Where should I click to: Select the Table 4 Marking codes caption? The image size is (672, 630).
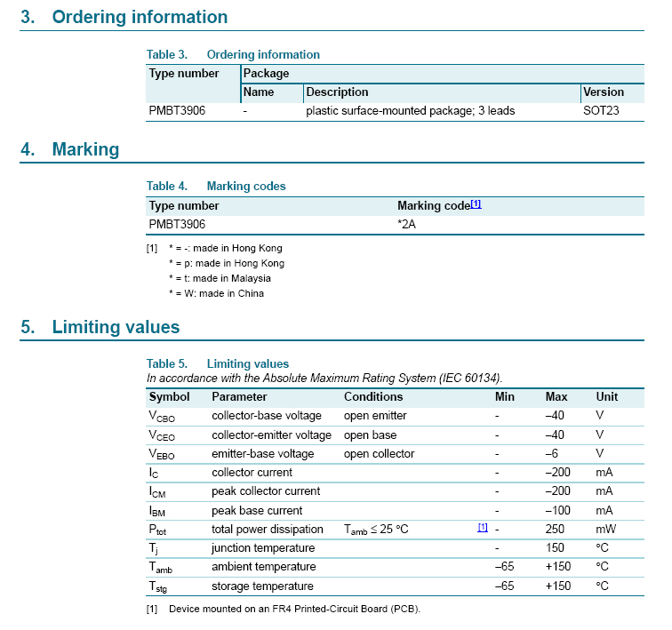coord(216,186)
